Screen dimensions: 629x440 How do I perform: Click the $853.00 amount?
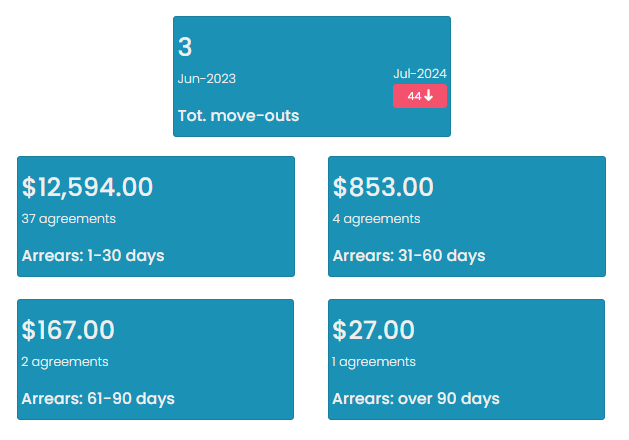coord(383,187)
